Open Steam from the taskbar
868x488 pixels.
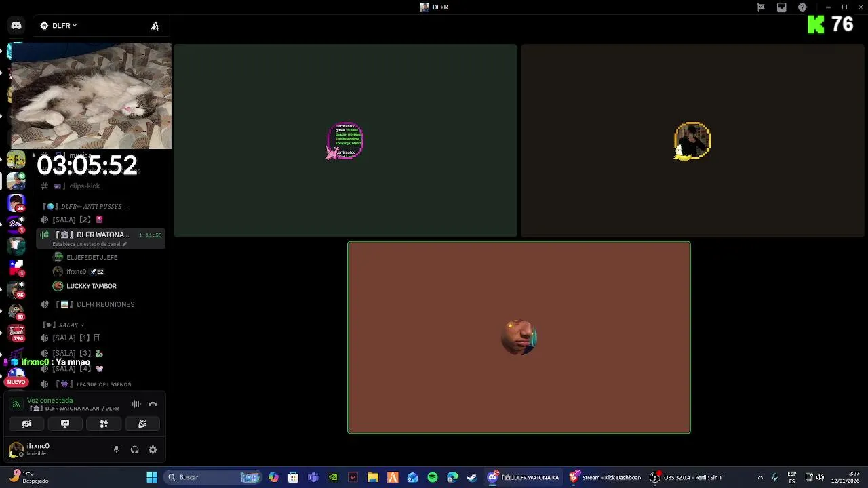pyautogui.click(x=472, y=477)
